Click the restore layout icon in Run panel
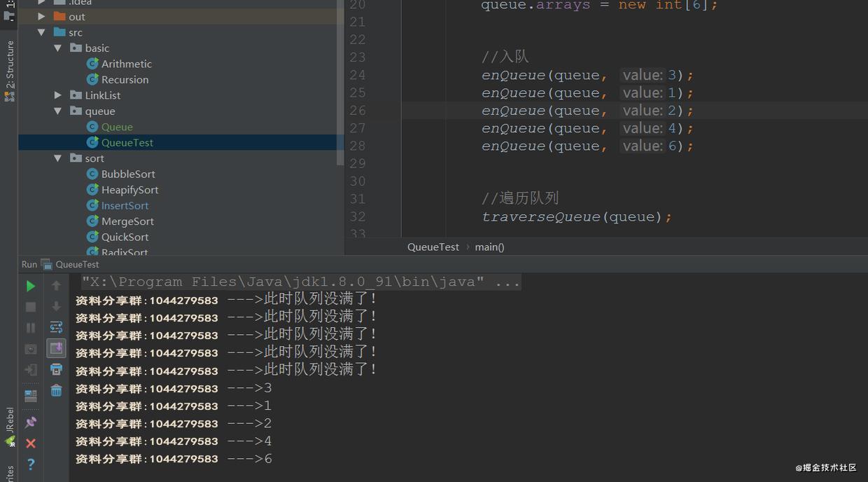Viewport: 868px width, 482px height. (30, 396)
